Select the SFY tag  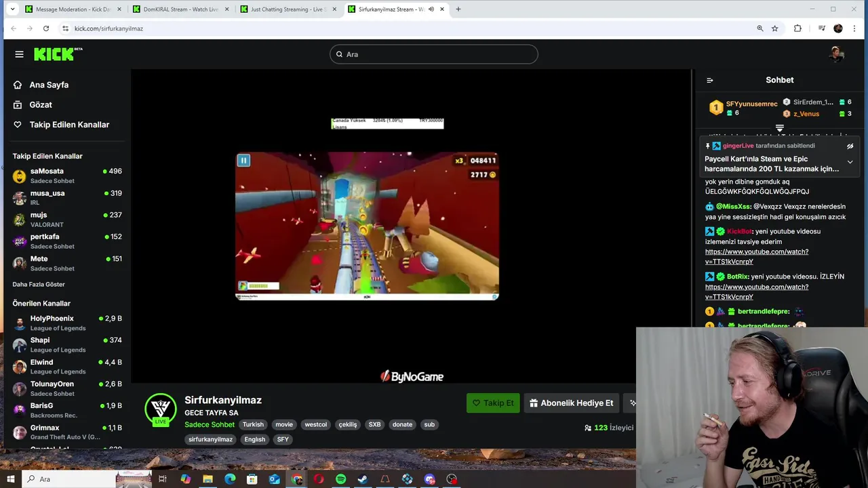point(283,439)
